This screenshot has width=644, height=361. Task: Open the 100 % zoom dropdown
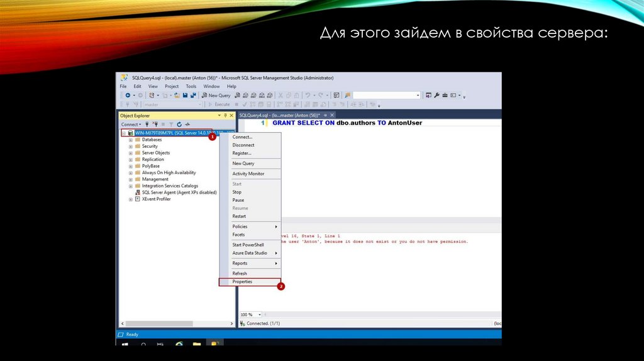(260, 314)
